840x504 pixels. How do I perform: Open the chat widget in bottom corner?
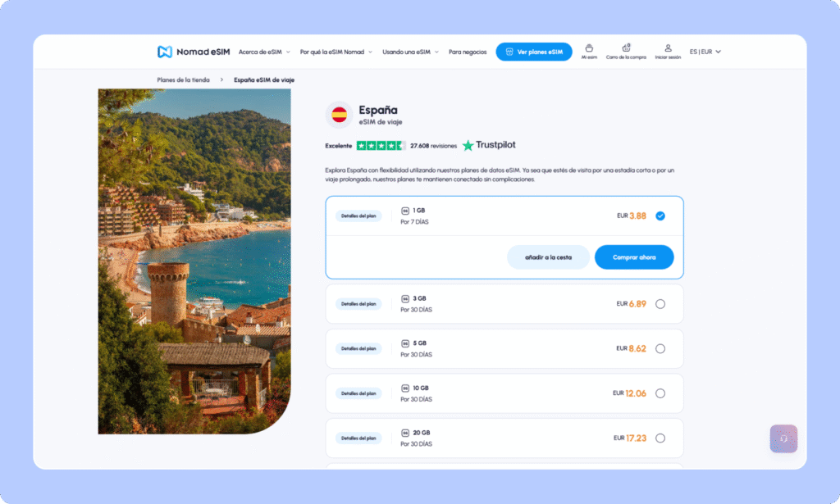pos(783,438)
